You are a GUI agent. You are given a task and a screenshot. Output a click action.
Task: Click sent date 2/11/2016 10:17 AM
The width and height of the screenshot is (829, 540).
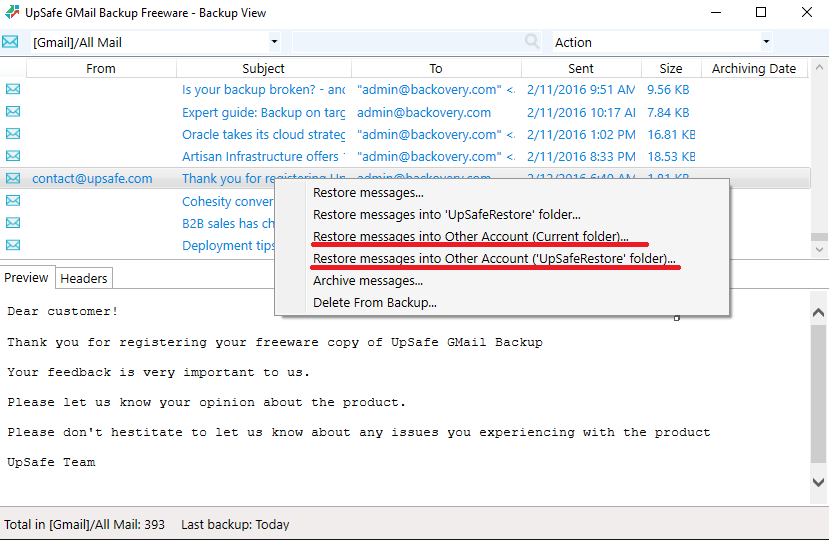click(581, 112)
